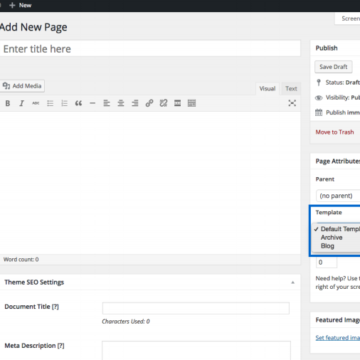Image resolution: width=360 pixels, height=360 pixels.
Task: Click the Document Title input field
Action: (196, 308)
